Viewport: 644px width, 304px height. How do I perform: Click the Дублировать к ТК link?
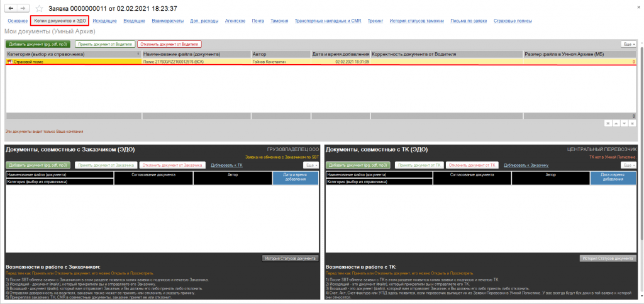pos(226,165)
